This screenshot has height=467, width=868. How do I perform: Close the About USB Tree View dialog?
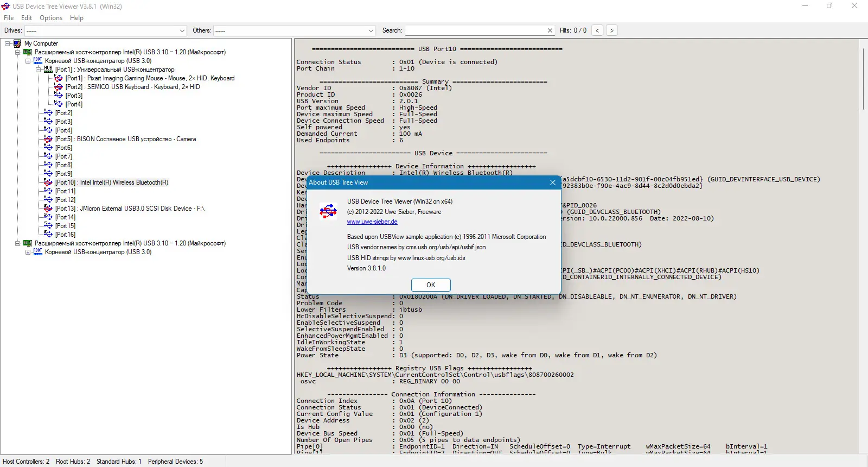(553, 182)
